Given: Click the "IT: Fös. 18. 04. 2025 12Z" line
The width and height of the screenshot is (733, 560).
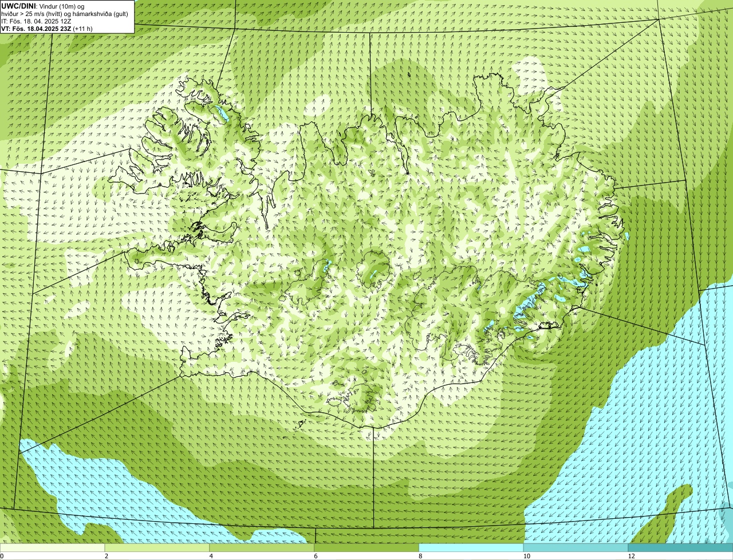Looking at the screenshot, I should (36, 21).
